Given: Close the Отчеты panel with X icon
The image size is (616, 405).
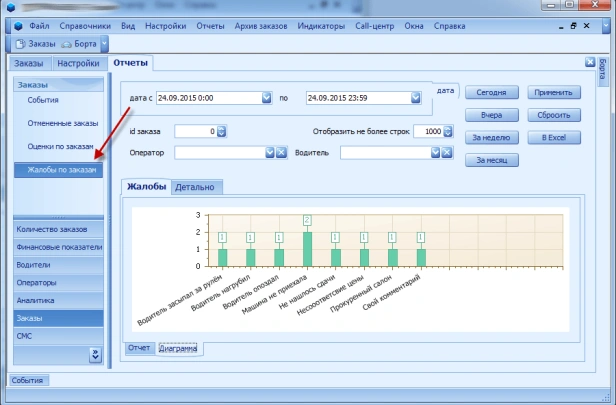Looking at the screenshot, I should point(590,63).
